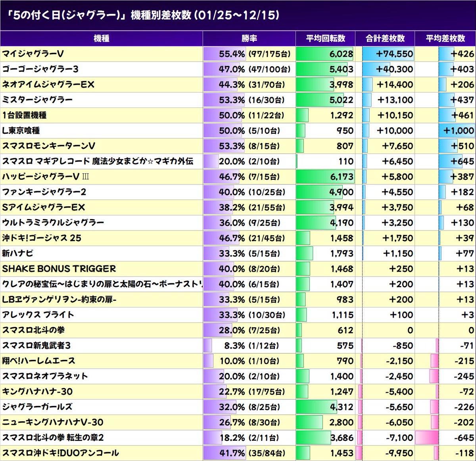Select the スマスロ沖ドキ!DUOアンコール machine name
Viewport: 476px width, 461px height.
pos(60,453)
